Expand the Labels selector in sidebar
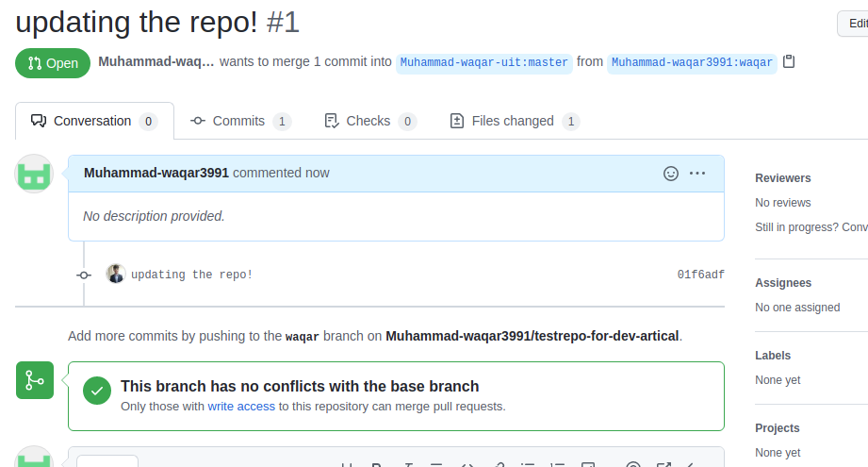 773,355
